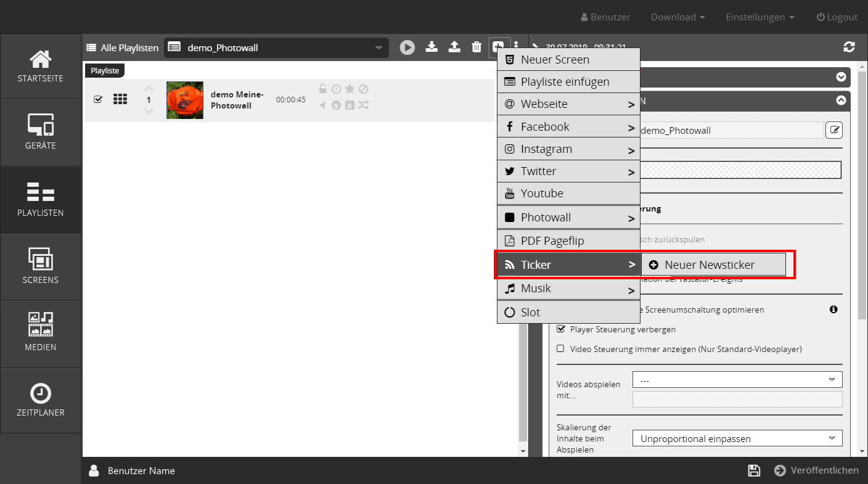Viewport: 868px width, 484px height.
Task: Click the download playlist icon
Action: [x=432, y=47]
